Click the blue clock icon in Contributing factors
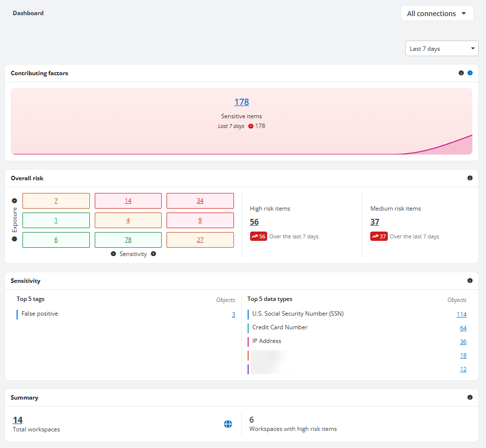The width and height of the screenshot is (486, 448). pyautogui.click(x=470, y=73)
